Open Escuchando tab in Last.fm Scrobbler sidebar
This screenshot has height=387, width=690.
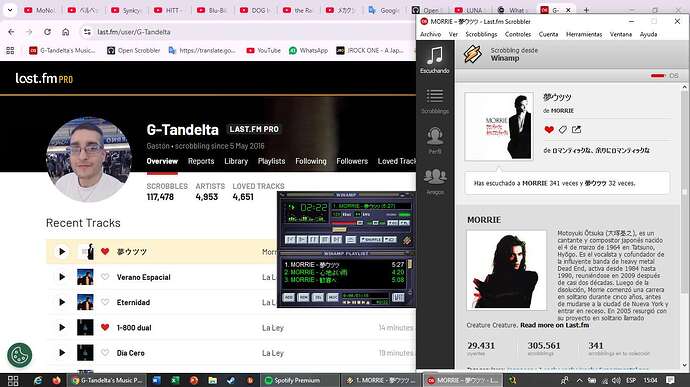click(434, 60)
